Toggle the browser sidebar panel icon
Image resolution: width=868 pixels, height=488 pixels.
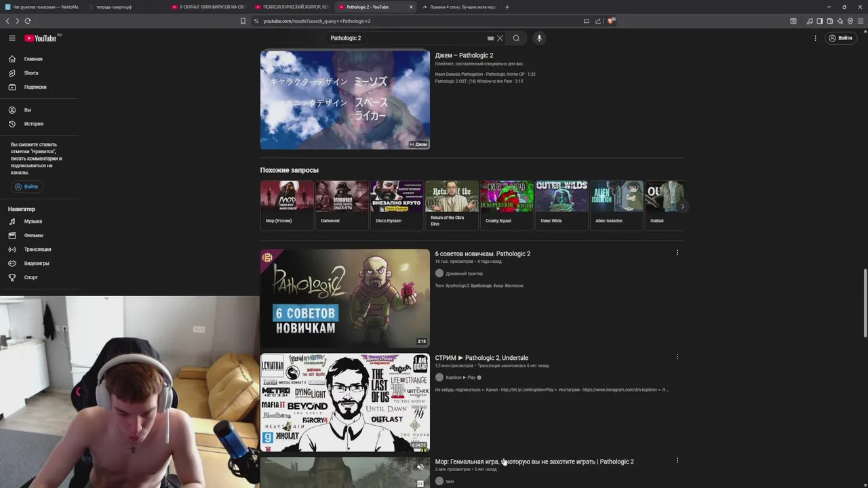[820, 21]
